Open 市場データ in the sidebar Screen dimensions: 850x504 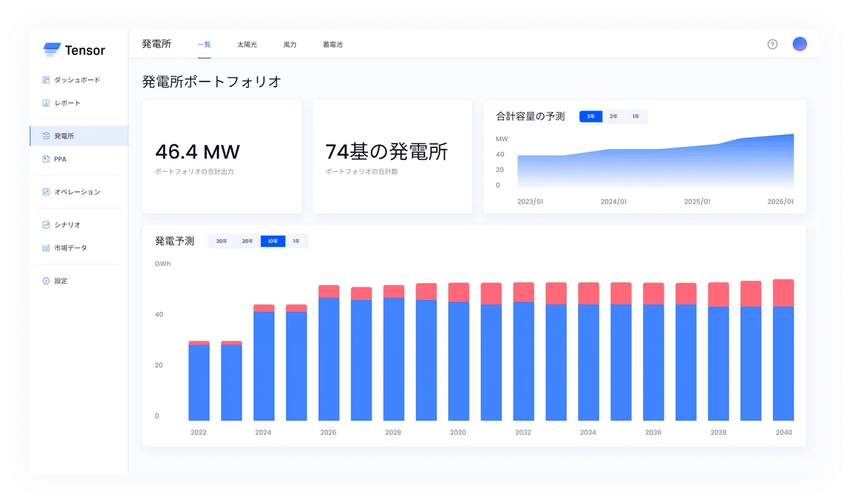tap(71, 248)
